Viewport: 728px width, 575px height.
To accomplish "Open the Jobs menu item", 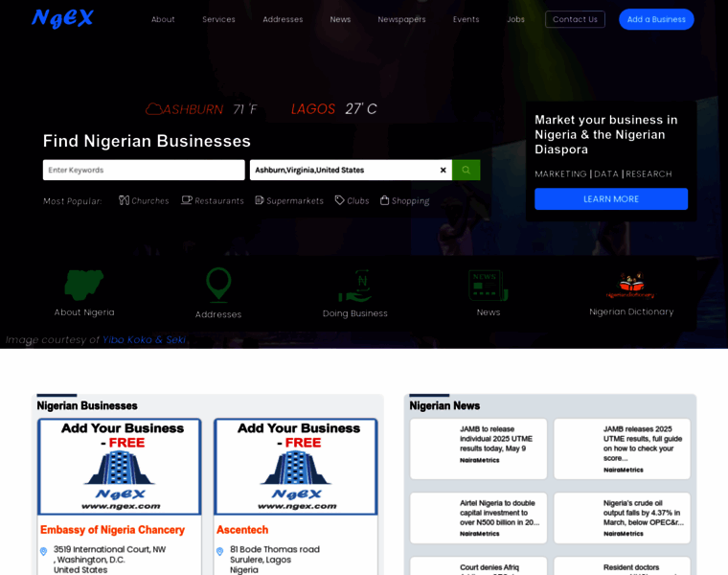I will point(515,19).
